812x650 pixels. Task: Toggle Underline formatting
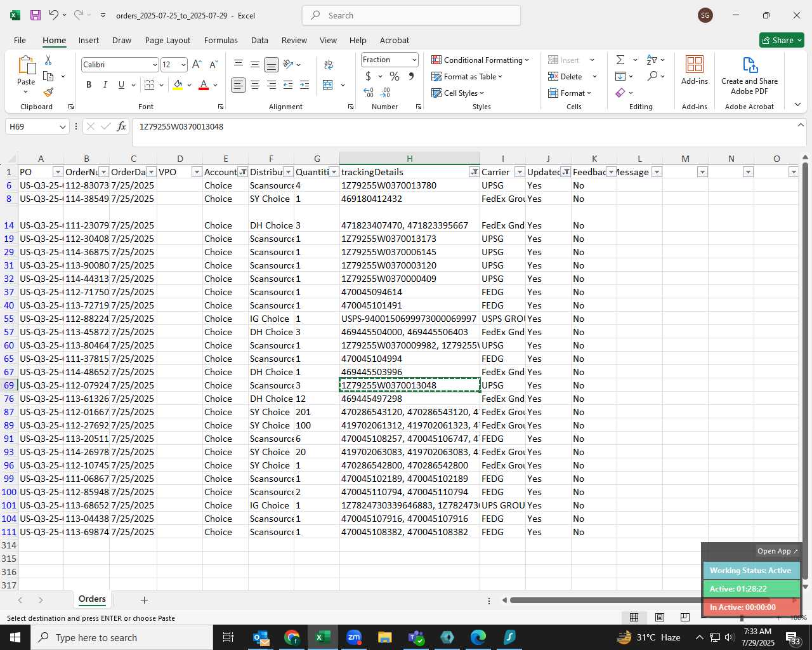click(121, 85)
